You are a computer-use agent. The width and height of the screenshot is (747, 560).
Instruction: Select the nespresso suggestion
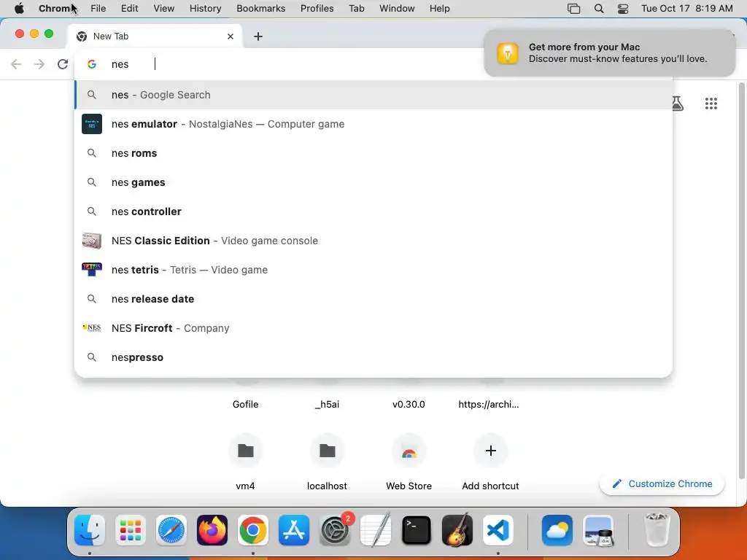(373, 357)
